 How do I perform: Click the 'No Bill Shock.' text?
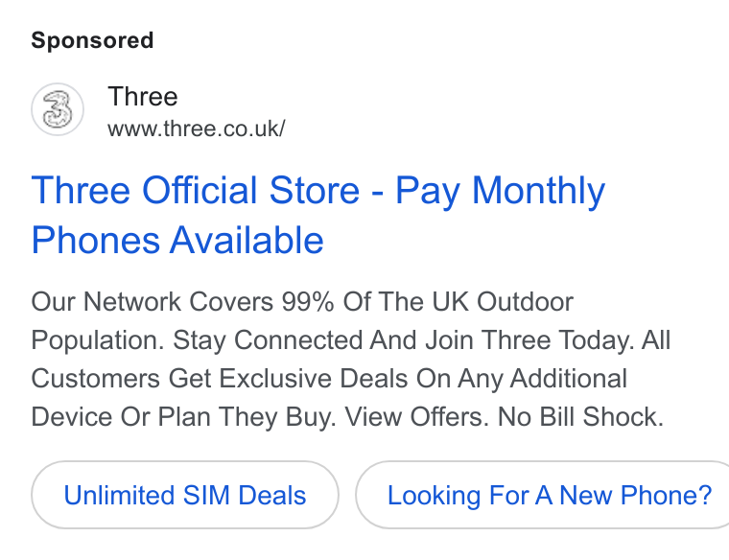(580, 416)
